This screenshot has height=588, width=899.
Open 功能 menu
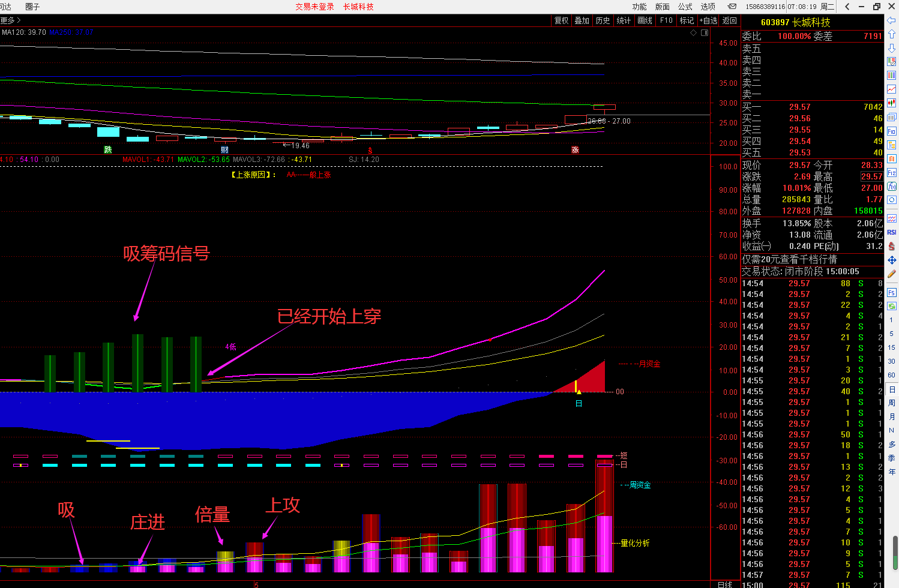point(640,7)
